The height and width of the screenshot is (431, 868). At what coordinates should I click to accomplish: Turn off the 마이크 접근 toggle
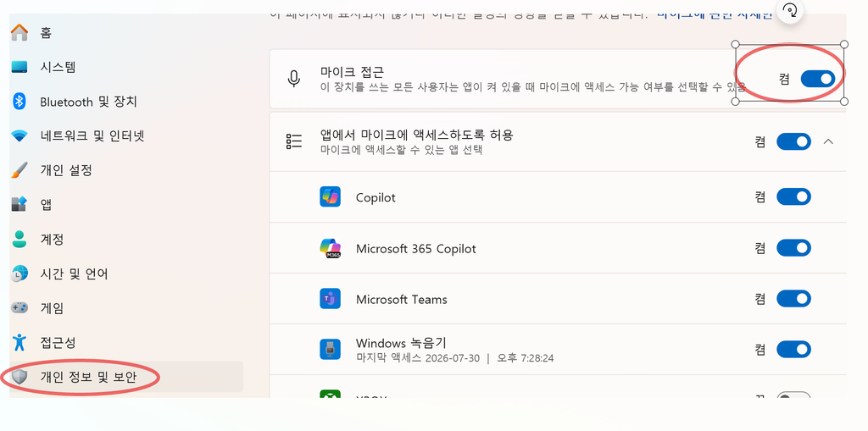(818, 79)
